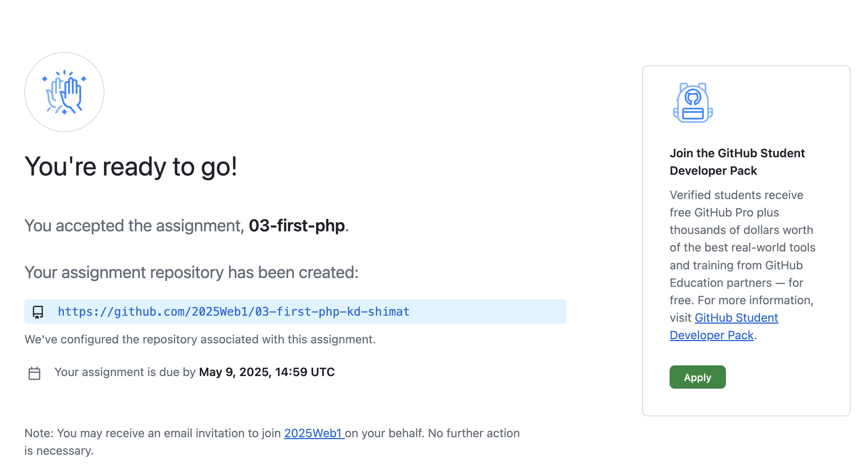Click the high-five celebration icon
Screen dimensions: 868x468
pyautogui.click(x=64, y=92)
